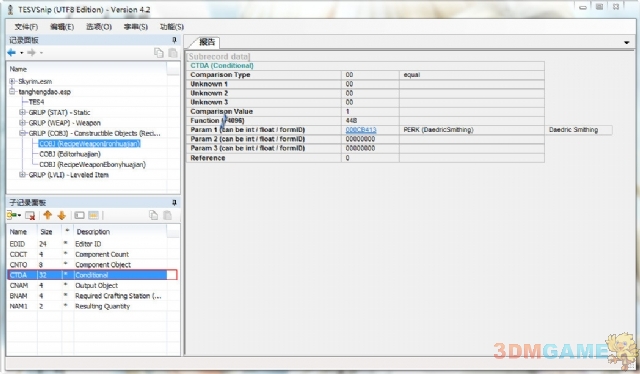The width and height of the screenshot is (640, 374).
Task: Pin the subrecord panel (子记录面板)
Action: pyautogui.click(x=174, y=203)
